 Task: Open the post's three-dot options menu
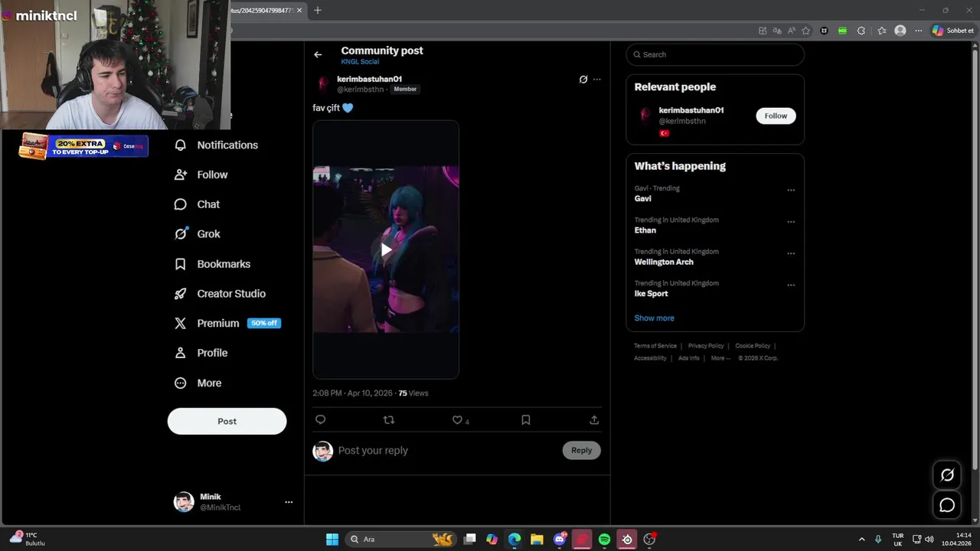(597, 79)
